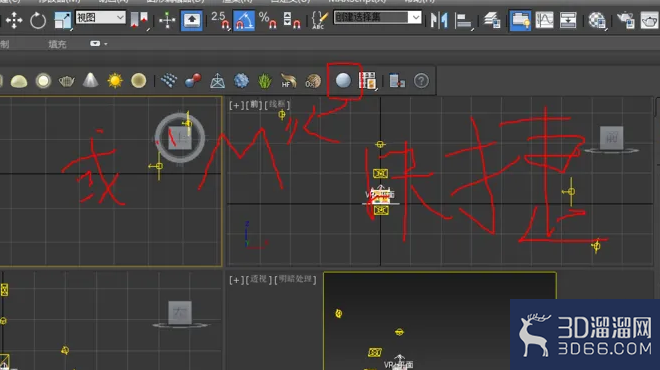Image resolution: width=660 pixels, height=370 pixels.
Task: Open the Schematic View
Action: [x=568, y=20]
